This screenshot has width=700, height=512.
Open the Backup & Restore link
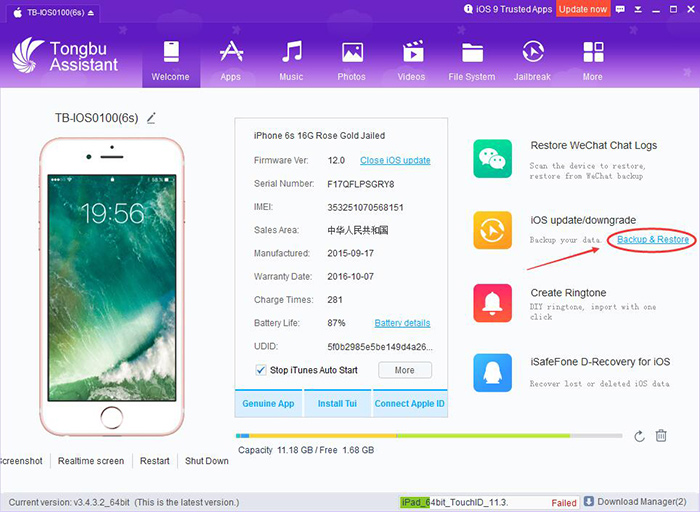653,240
